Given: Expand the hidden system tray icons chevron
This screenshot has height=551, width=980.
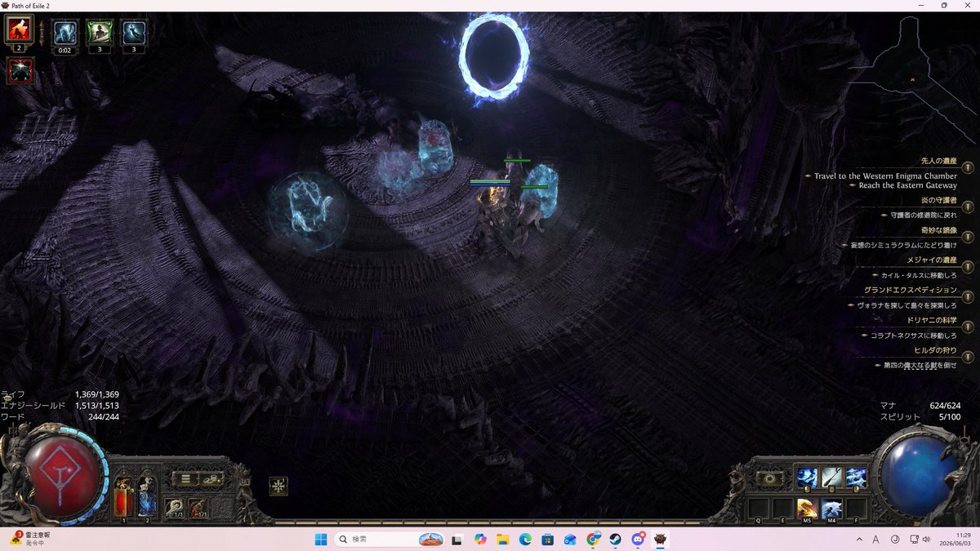Looking at the screenshot, I should pos(859,540).
